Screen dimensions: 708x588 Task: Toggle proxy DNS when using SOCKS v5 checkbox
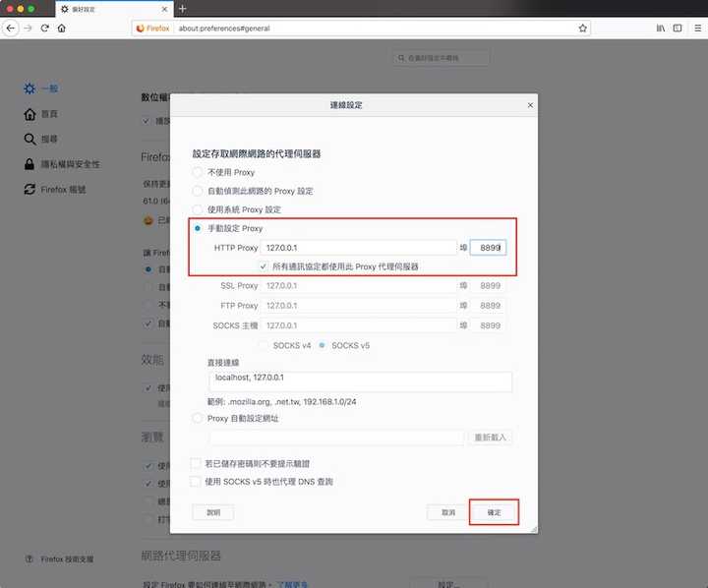pyautogui.click(x=196, y=482)
